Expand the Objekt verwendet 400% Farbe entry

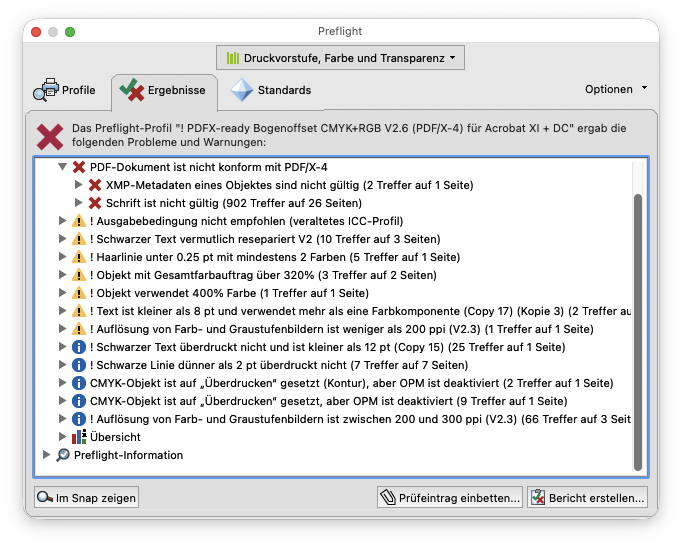point(62,292)
